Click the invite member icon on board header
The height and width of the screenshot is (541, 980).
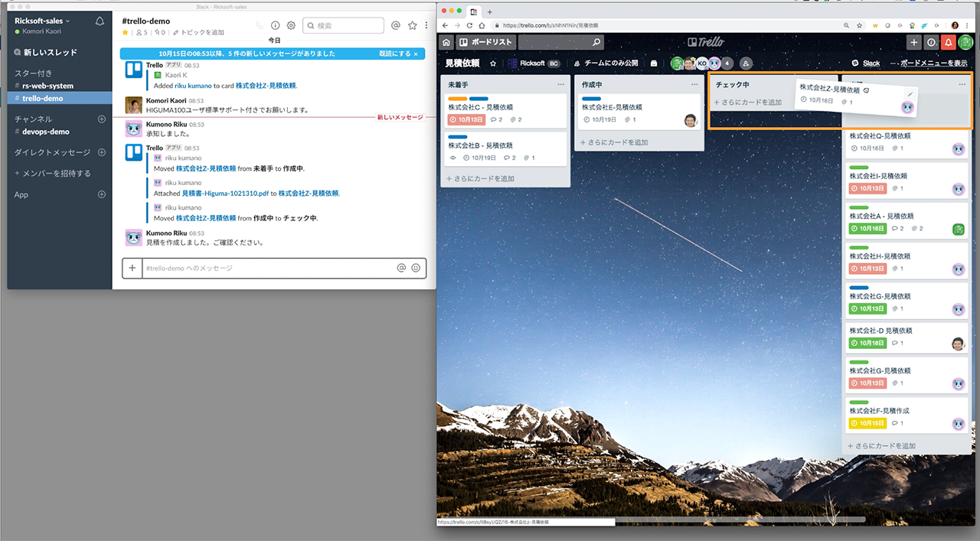coord(746,64)
